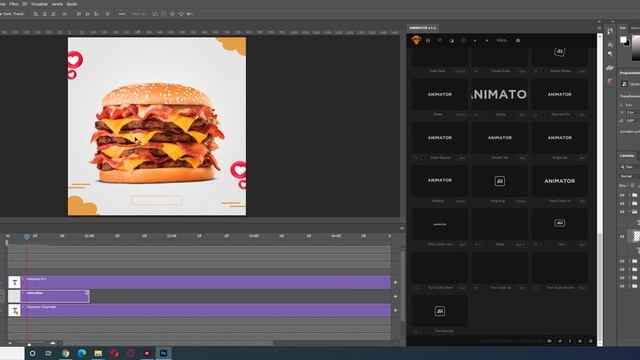Screen dimensions: 640x360
Task: Open the settings gear in Animator toolbar
Action: pos(518,40)
